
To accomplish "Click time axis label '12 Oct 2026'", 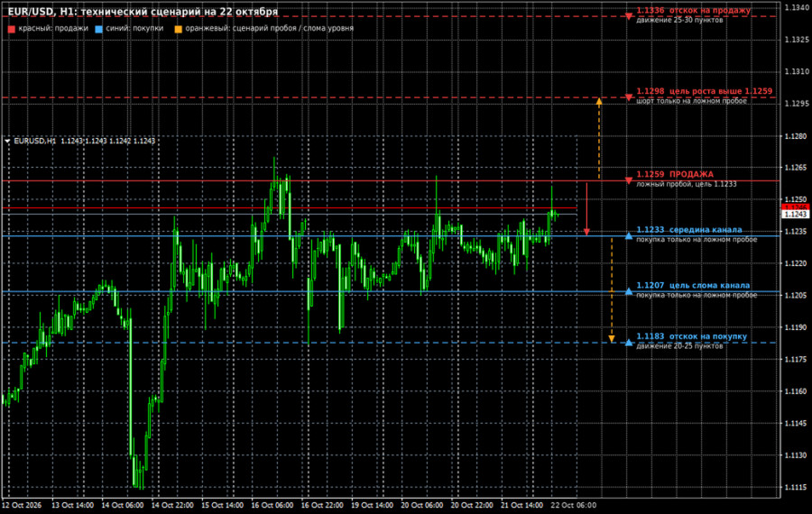I will click(x=22, y=505).
